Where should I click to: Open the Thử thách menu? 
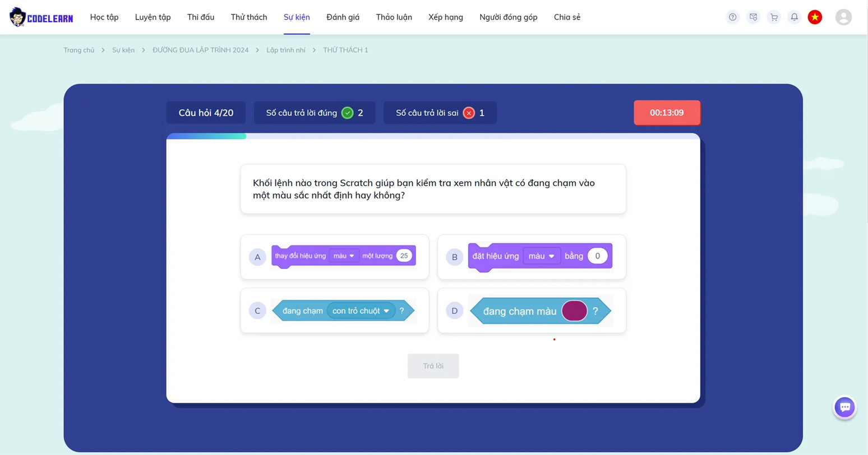tap(249, 17)
